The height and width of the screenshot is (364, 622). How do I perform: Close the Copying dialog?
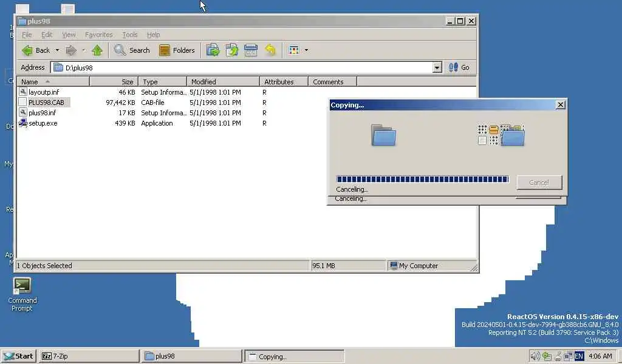click(x=560, y=104)
